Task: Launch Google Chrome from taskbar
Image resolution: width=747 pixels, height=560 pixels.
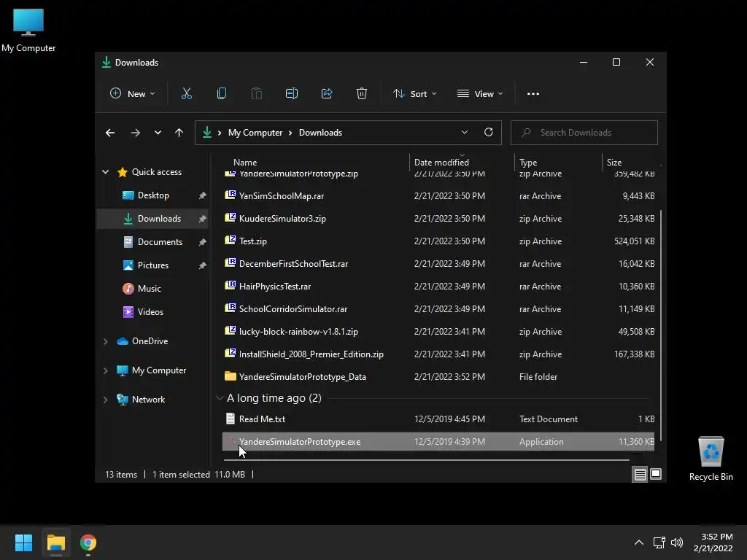Action: (88, 542)
